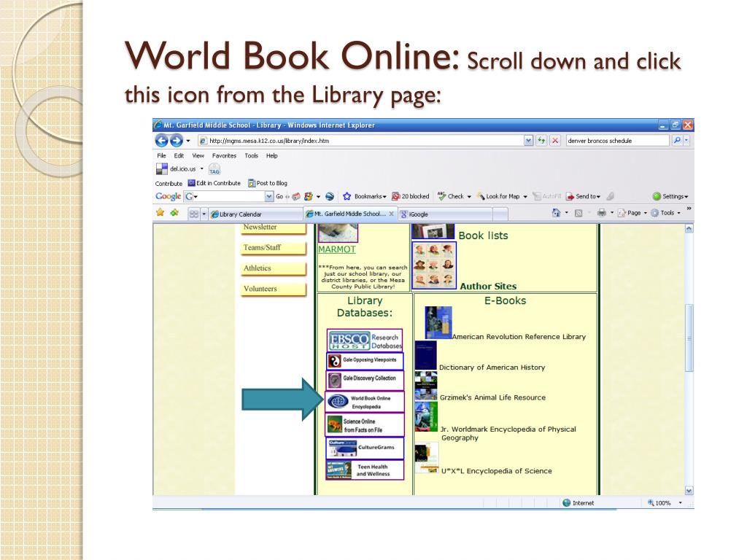Switch to the iGoogle tab
The height and width of the screenshot is (560, 747).
click(446, 214)
